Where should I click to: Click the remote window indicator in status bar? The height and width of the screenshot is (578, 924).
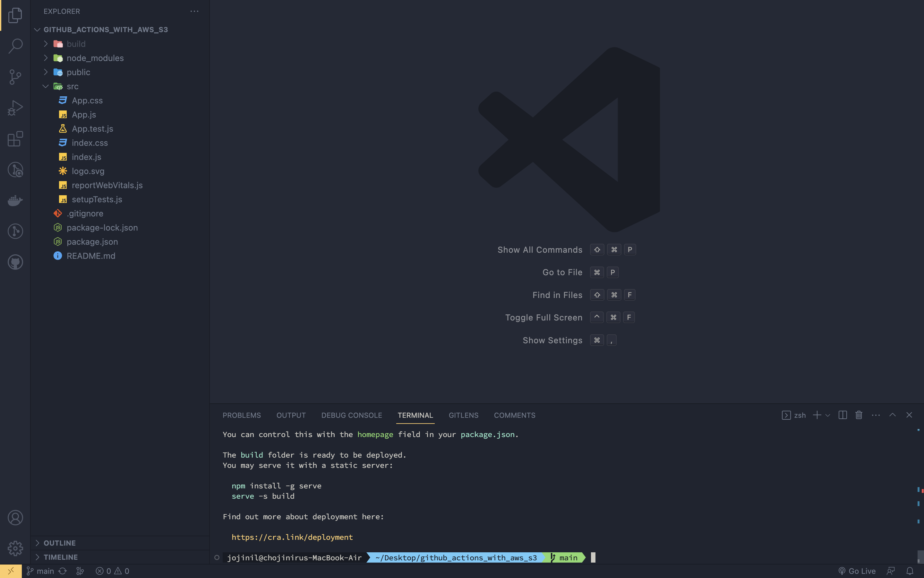click(x=11, y=571)
